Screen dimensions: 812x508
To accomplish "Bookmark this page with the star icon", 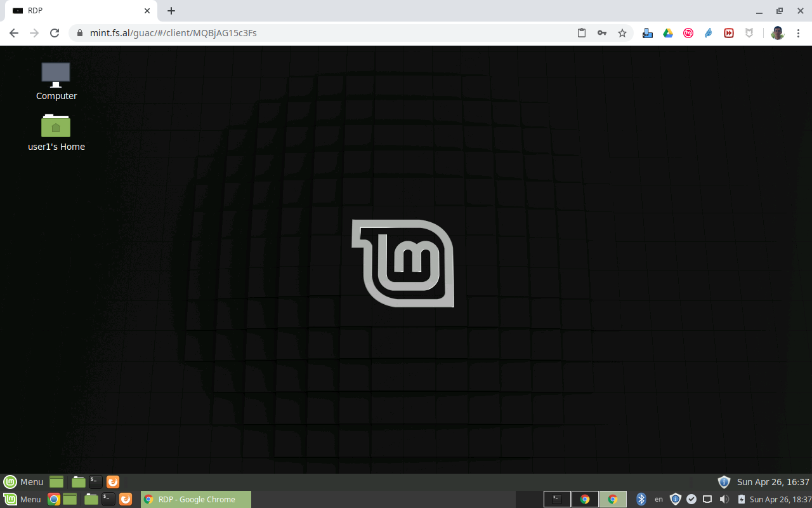I will (622, 33).
